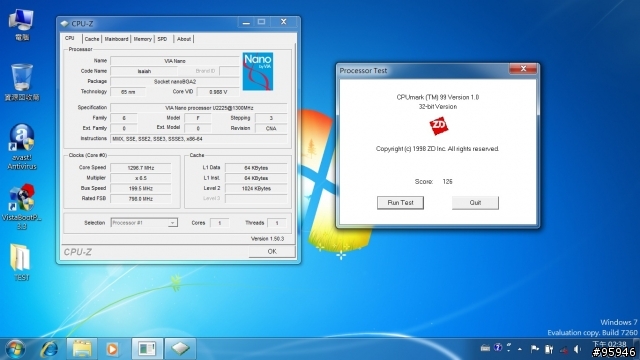This screenshot has height=360, width=640.
Task: Click the taskbar clock showing 02:38
Action: pyautogui.click(x=609, y=344)
